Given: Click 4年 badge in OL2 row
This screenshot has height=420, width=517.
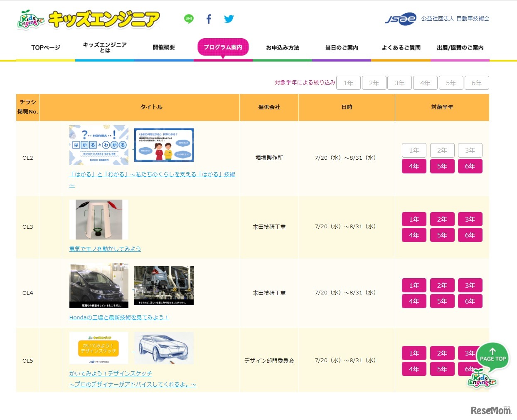Looking at the screenshot, I should (414, 166).
